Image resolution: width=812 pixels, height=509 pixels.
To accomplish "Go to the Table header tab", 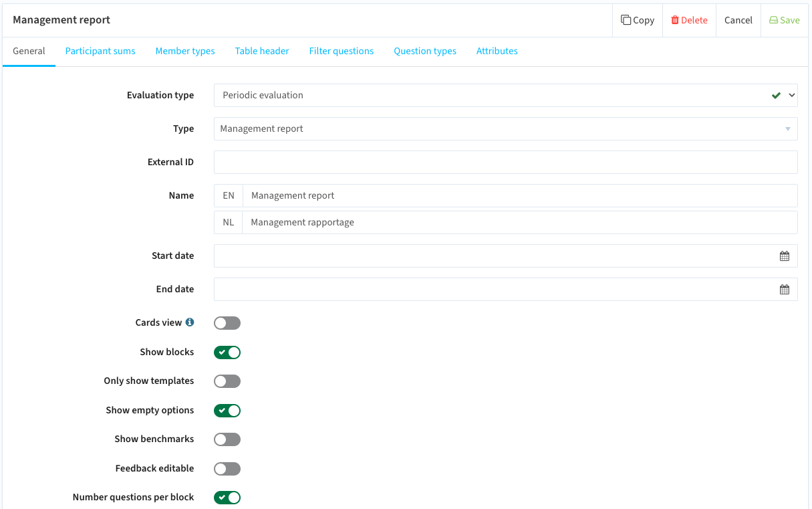I will coord(262,51).
